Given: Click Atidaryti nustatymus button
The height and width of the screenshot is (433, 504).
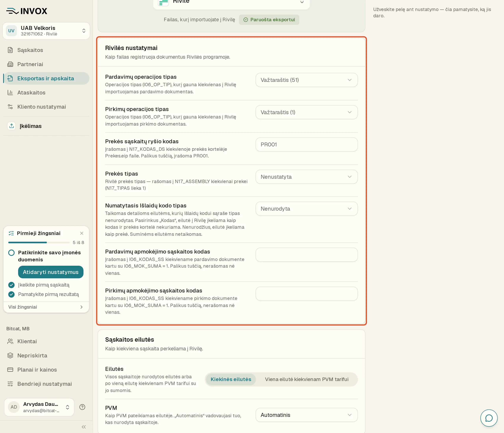Looking at the screenshot, I should pos(51,272).
